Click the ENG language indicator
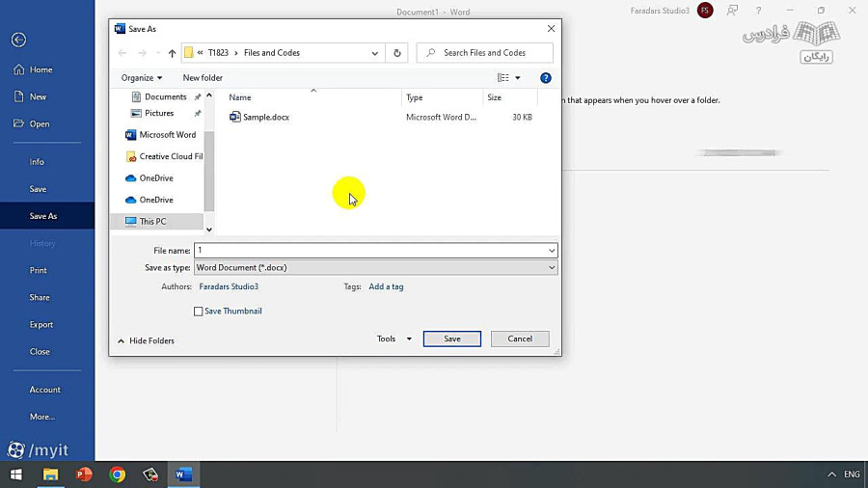 852,474
